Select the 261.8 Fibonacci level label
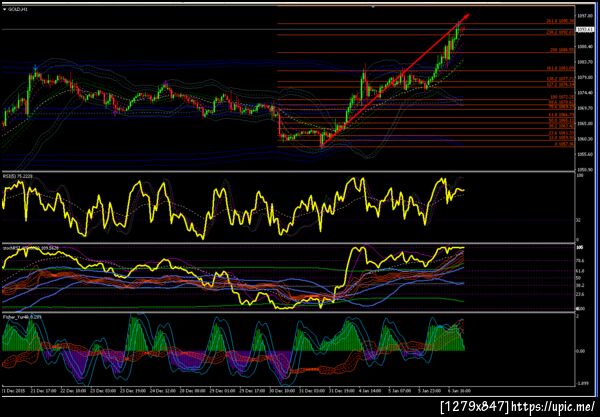 (561, 21)
